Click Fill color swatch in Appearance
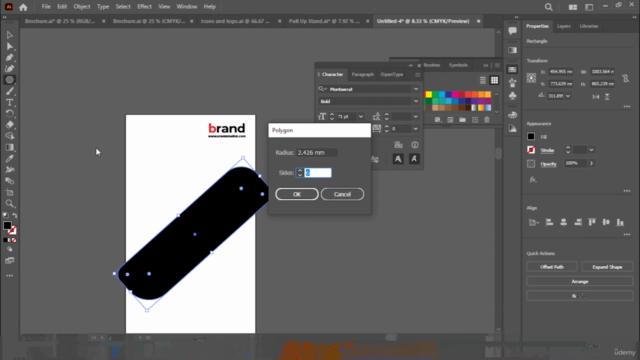640x360 pixels. tap(531, 137)
